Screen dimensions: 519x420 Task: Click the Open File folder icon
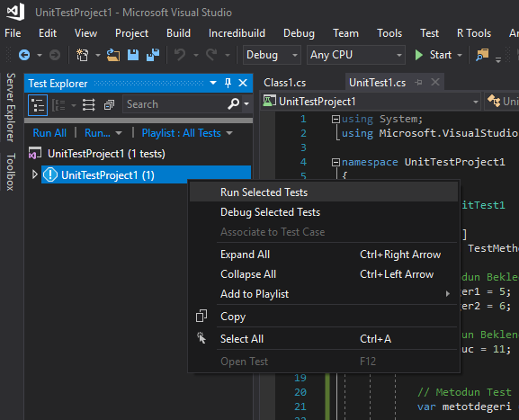(x=113, y=55)
